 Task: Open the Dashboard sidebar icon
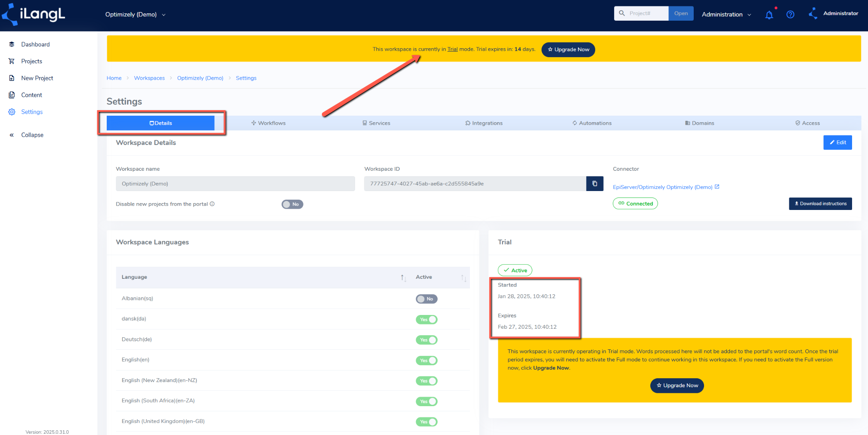point(12,44)
